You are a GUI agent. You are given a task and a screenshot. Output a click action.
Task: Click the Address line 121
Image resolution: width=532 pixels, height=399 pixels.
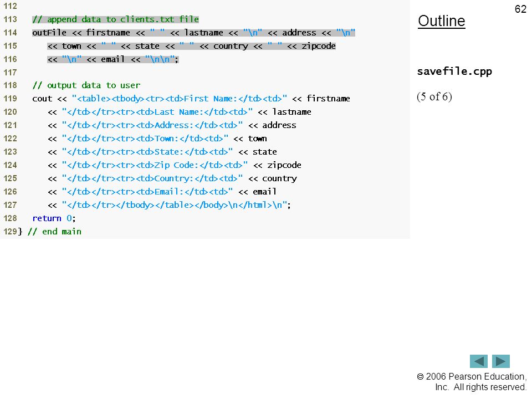pyautogui.click(x=172, y=125)
